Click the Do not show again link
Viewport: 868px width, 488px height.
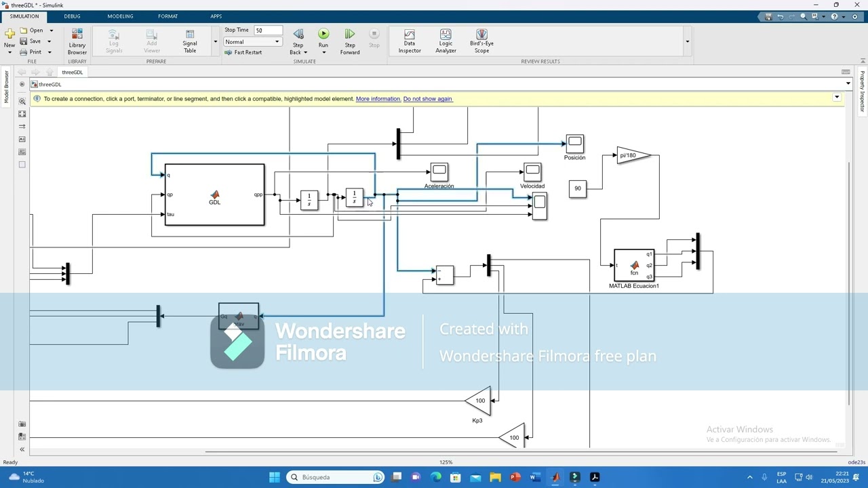427,99
